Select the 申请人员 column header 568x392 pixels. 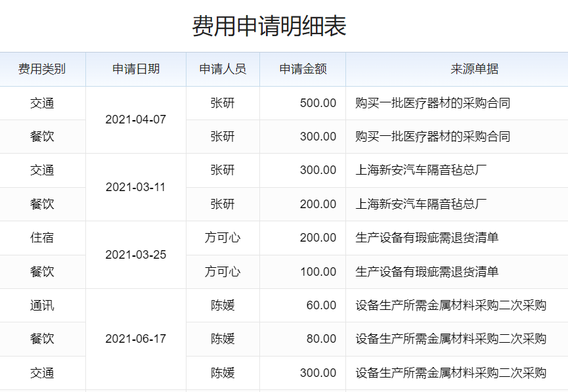[223, 69]
